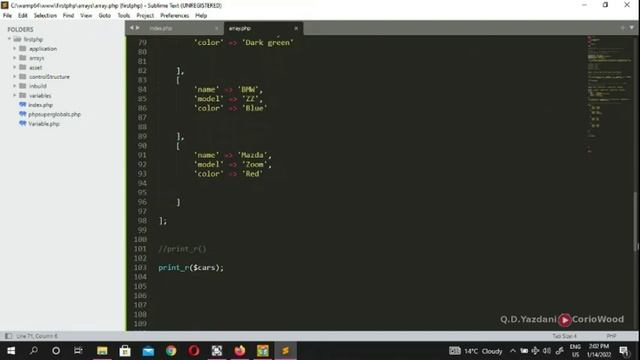Click the //print_r() comment line

(x=182, y=249)
